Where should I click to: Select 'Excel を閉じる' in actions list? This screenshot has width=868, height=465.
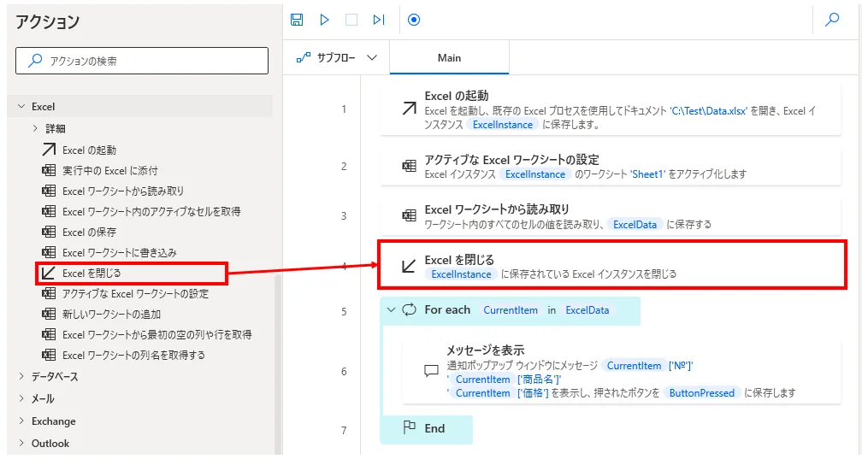[92, 274]
